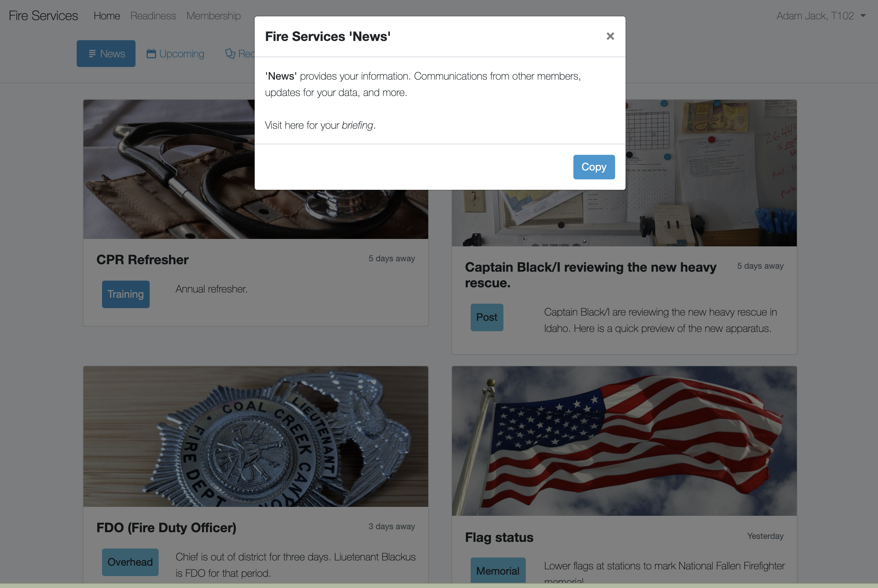878x588 pixels.
Task: Close the Fire Services 'News' dialog
Action: coord(610,36)
